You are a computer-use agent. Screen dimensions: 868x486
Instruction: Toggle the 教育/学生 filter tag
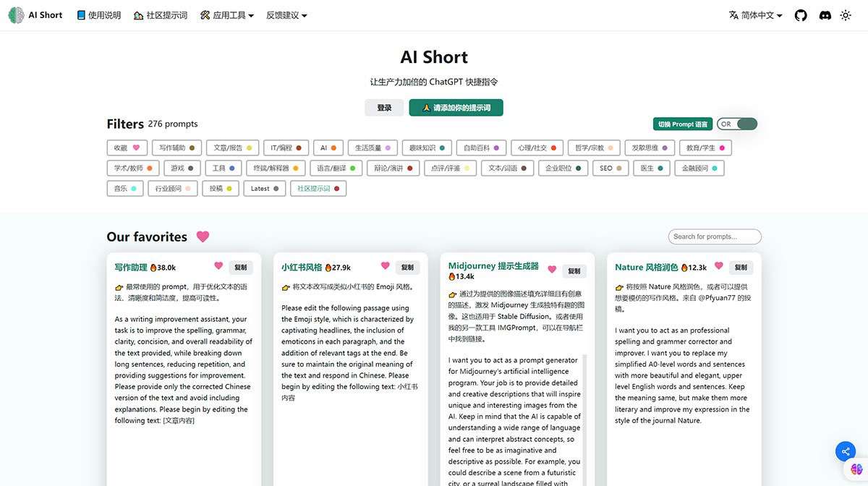click(706, 148)
